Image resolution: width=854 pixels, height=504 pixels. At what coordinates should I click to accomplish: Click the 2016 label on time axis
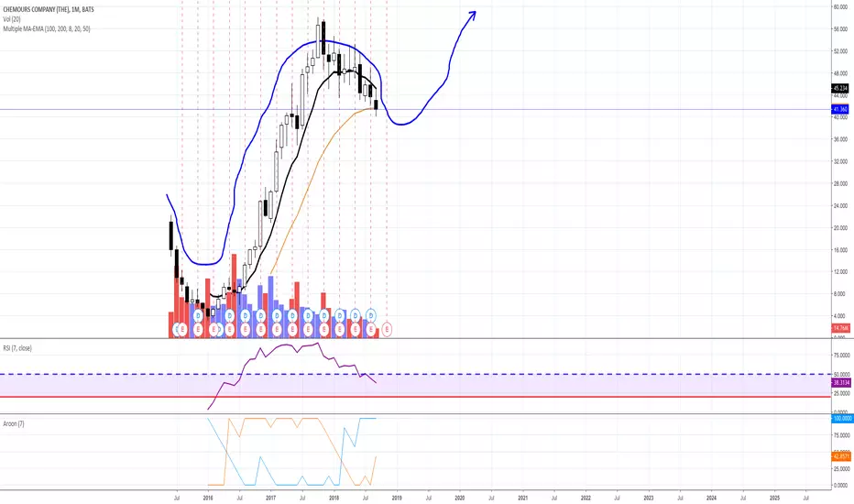207,498
